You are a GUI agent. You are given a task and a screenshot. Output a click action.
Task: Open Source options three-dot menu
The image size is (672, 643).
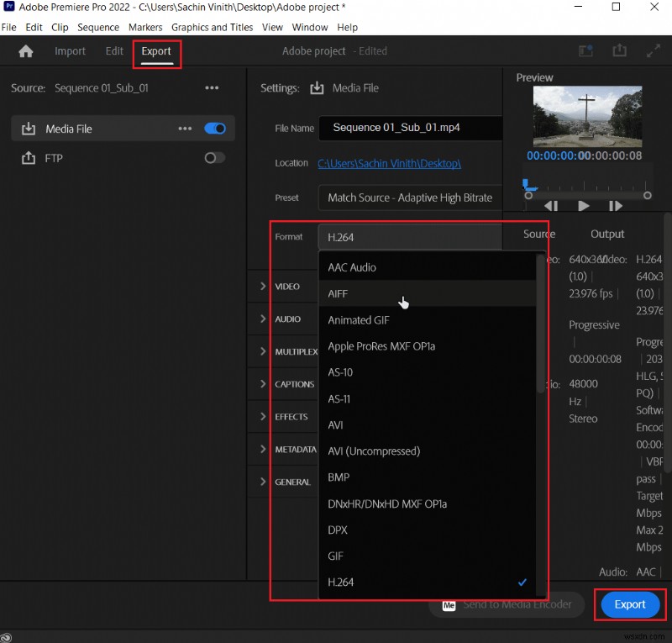[212, 88]
